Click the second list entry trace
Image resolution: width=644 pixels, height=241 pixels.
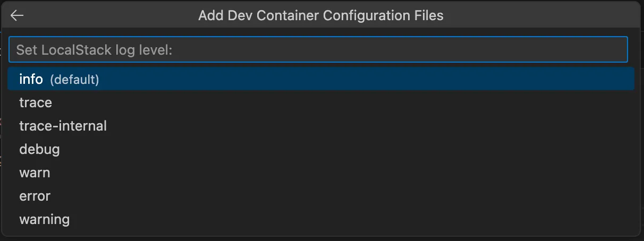click(x=36, y=102)
